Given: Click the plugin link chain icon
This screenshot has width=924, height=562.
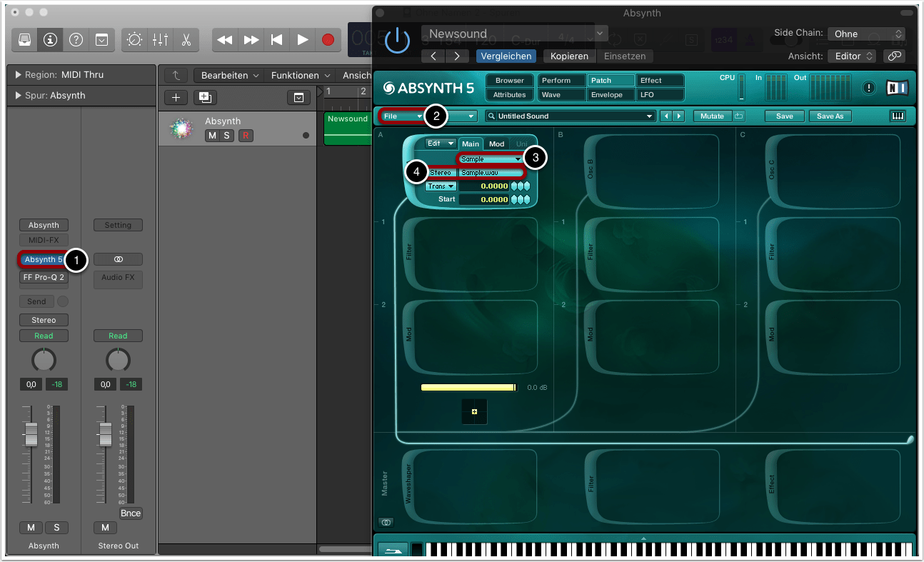Looking at the screenshot, I should pos(894,56).
